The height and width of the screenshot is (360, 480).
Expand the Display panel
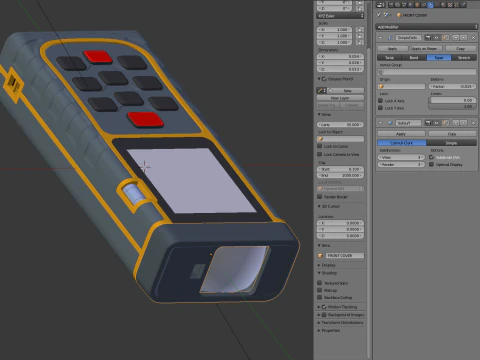click(319, 265)
